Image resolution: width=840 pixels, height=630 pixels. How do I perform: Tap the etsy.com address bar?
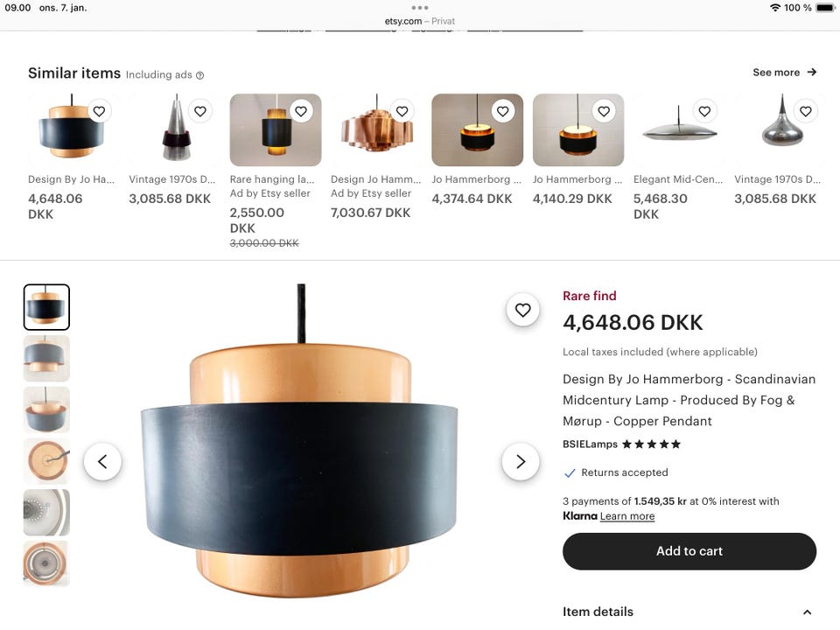pyautogui.click(x=419, y=21)
